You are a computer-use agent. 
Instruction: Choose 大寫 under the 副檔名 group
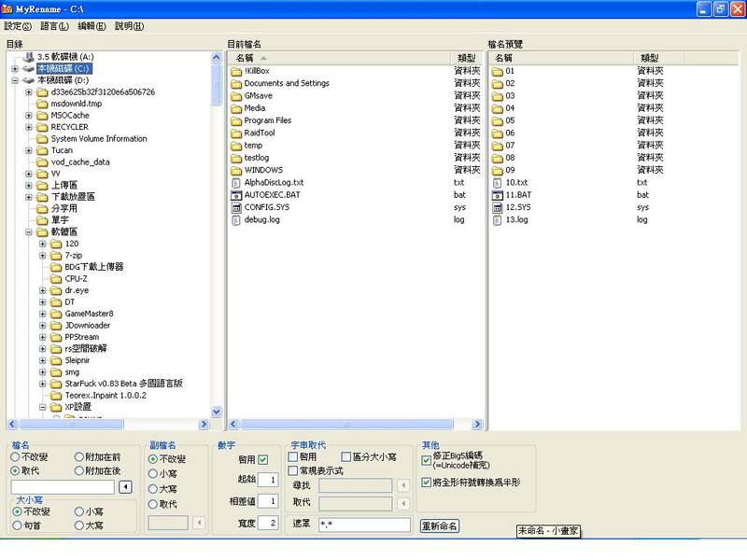153,489
